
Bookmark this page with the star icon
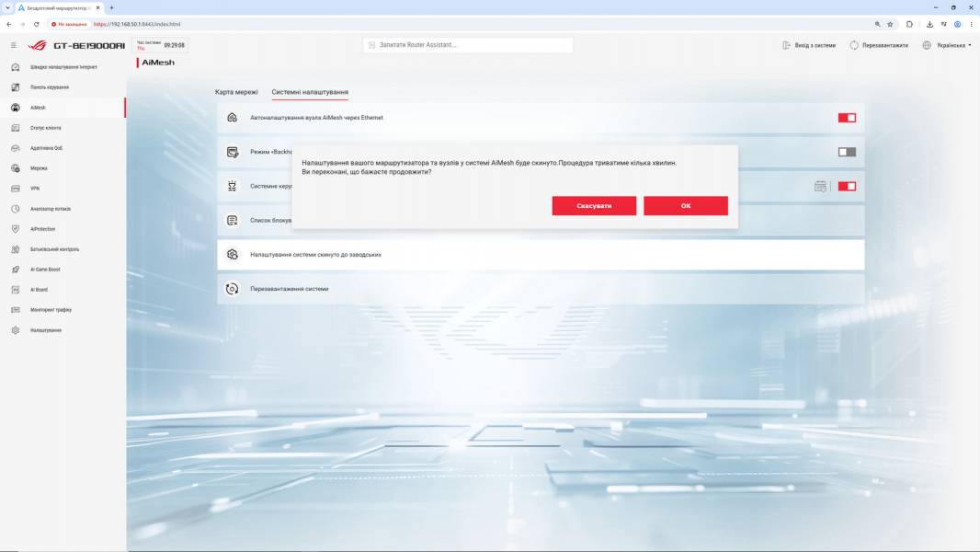click(890, 25)
